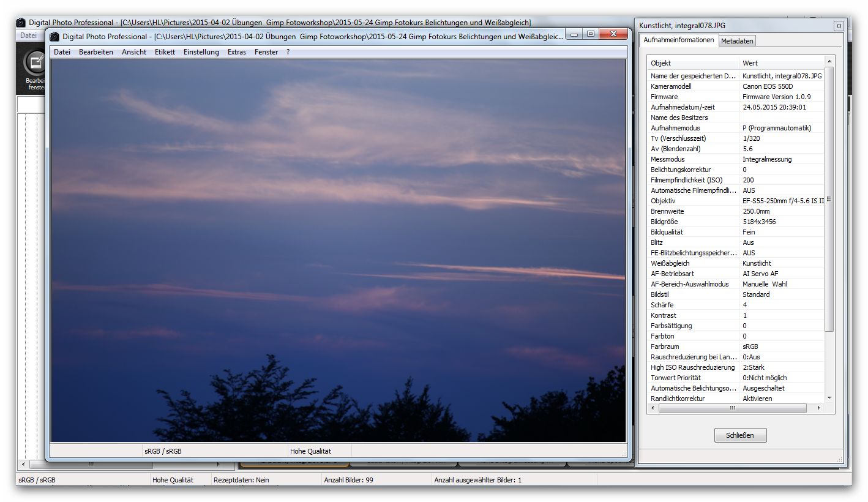The width and height of the screenshot is (868, 502).
Task: Click the Objektiv value EF-S55-250mm
Action: click(x=783, y=201)
